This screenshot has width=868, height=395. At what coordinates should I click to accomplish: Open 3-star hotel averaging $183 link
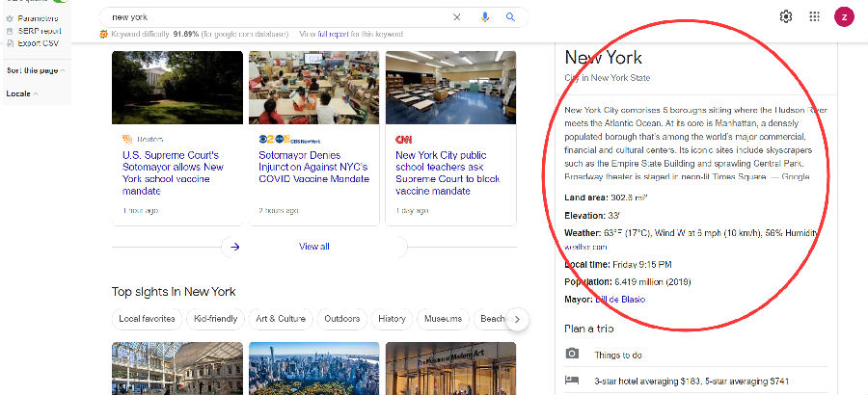pyautogui.click(x=692, y=382)
